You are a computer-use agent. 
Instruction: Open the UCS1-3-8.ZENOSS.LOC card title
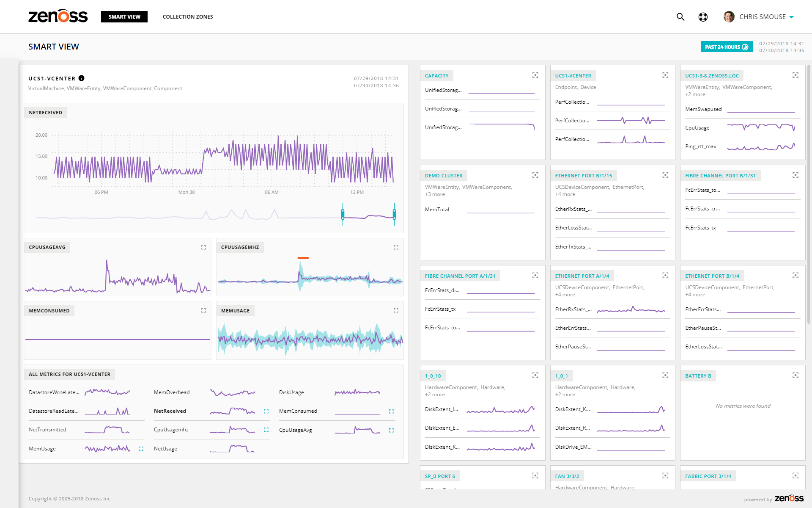[712, 76]
